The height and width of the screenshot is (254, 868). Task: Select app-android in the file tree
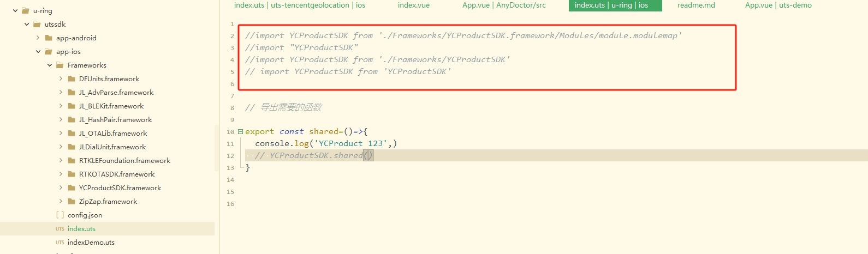pos(76,38)
